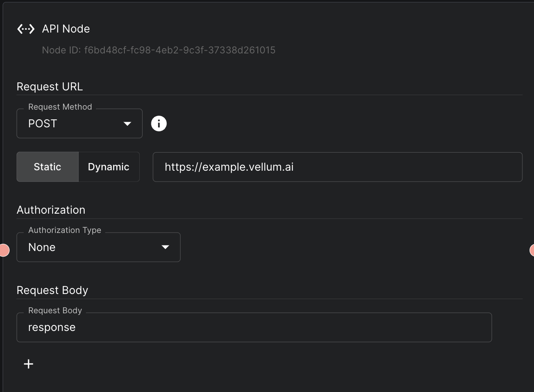This screenshot has height=392, width=534.
Task: Click the left input port handle
Action: [4, 250]
